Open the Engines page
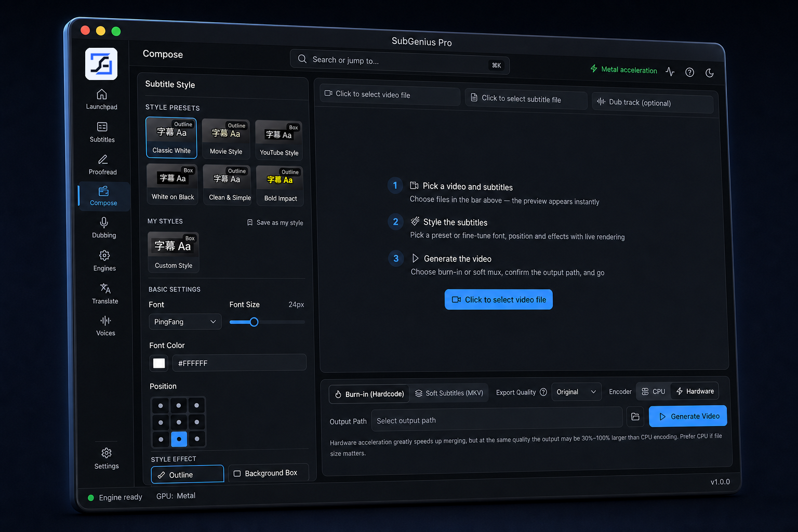 (104, 261)
